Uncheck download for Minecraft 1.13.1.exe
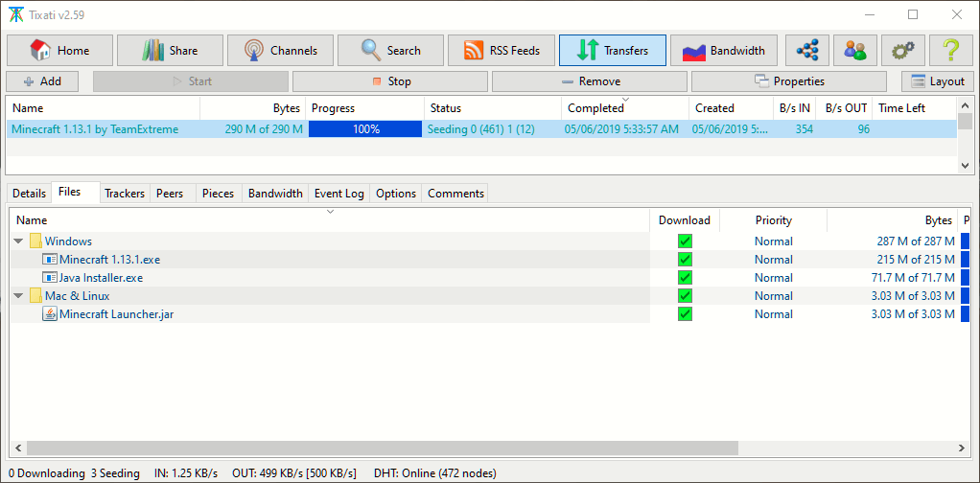This screenshot has height=483, width=980. [x=685, y=260]
